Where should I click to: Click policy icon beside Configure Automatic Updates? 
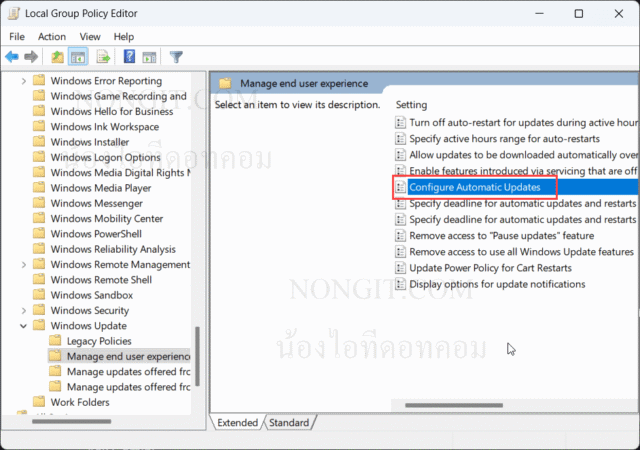[x=400, y=187]
